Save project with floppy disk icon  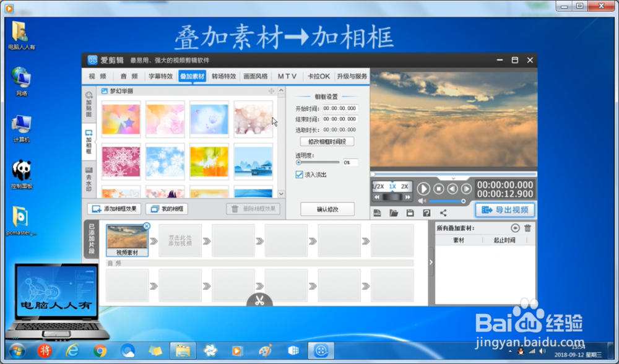click(x=410, y=213)
